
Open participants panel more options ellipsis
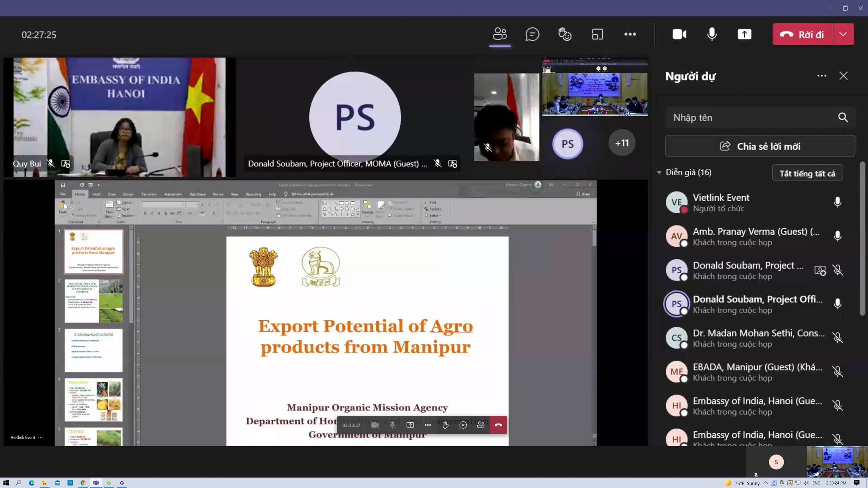821,76
